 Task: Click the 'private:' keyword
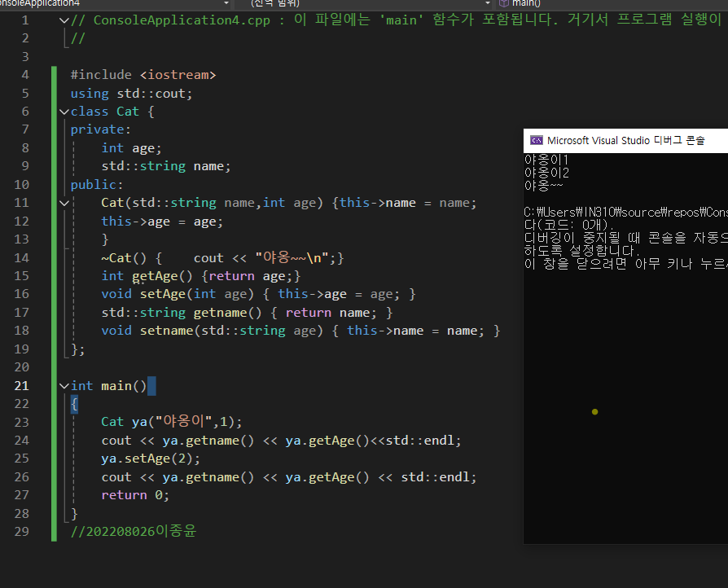coord(100,129)
